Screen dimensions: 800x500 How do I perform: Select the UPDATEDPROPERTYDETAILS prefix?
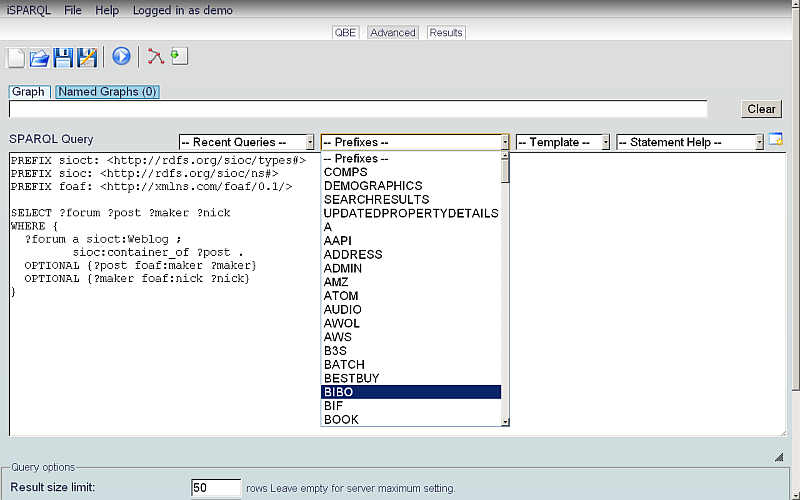[411, 213]
